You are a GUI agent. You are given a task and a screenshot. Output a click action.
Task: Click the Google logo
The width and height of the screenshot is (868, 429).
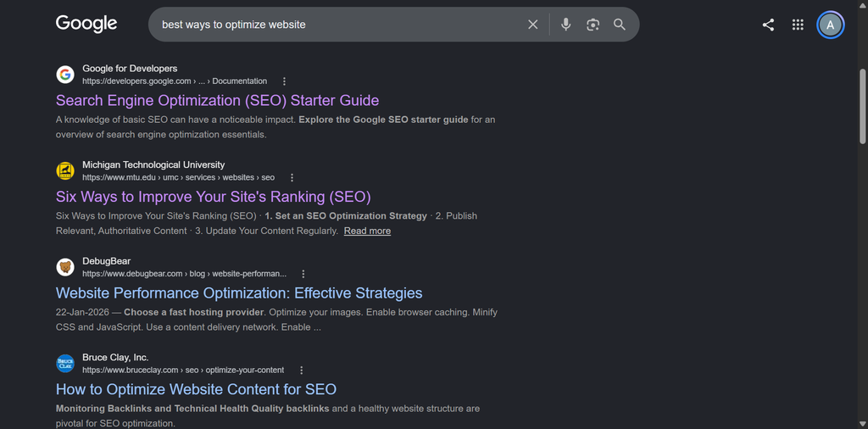click(x=86, y=25)
